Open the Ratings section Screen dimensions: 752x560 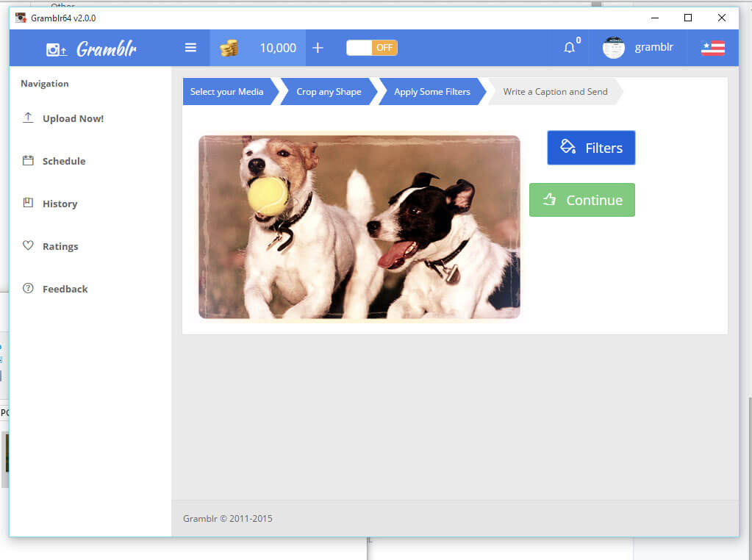pos(60,246)
